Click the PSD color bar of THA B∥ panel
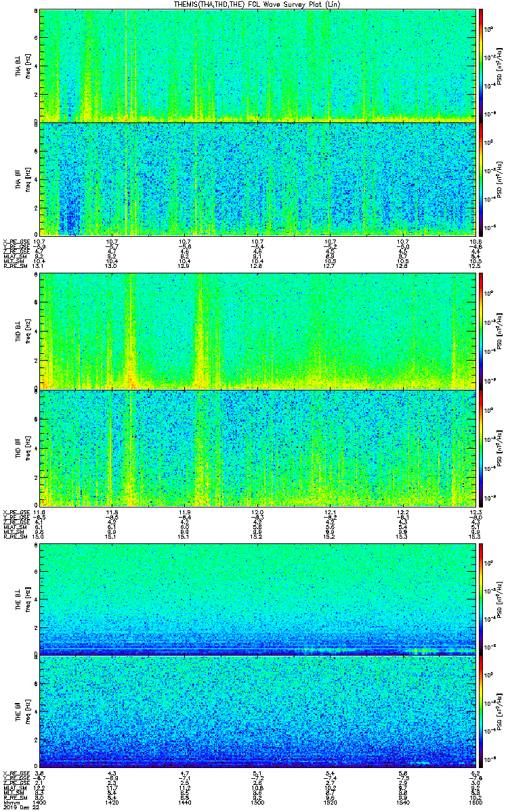This screenshot has height=812, width=508. 480,179
